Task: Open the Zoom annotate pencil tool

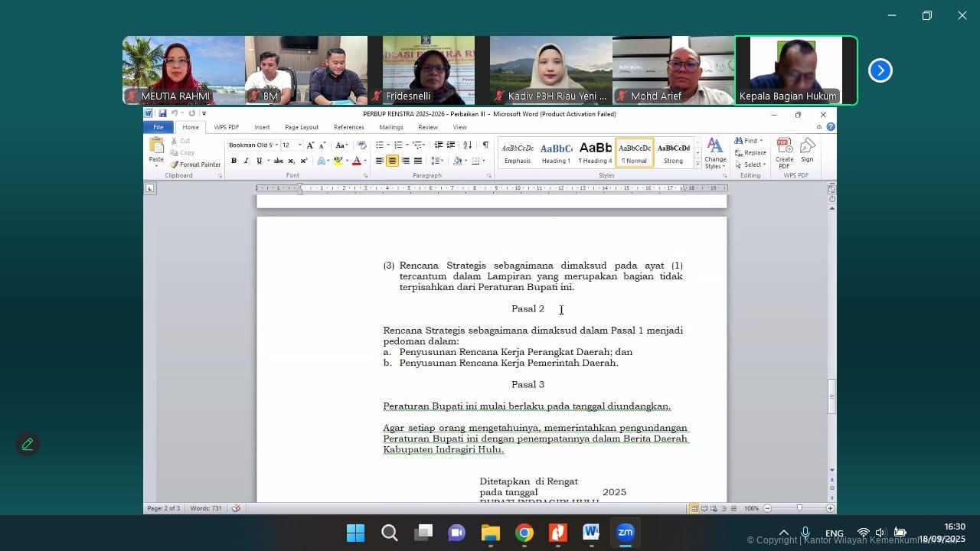Action: [x=28, y=444]
